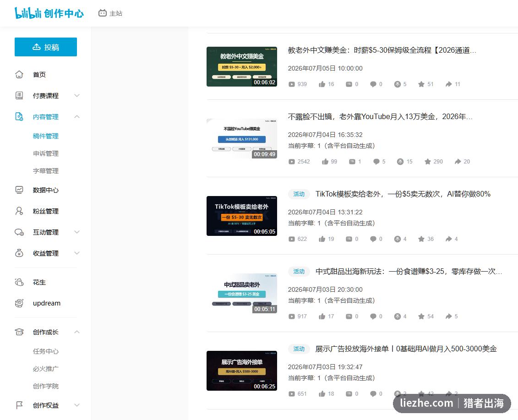Expand the 创作权益 chevron
Image resolution: width=518 pixels, height=420 pixels.
[x=77, y=405]
